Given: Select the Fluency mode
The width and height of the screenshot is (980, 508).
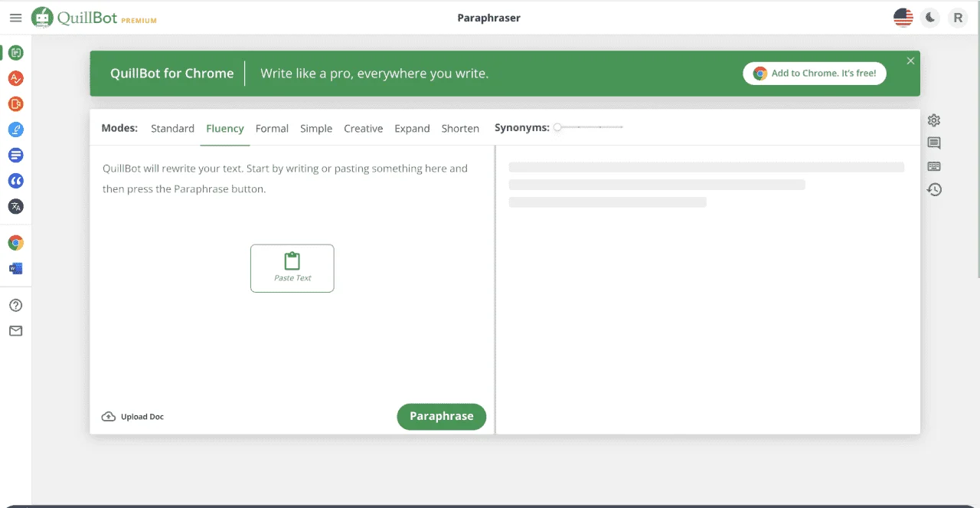Looking at the screenshot, I should coord(225,129).
